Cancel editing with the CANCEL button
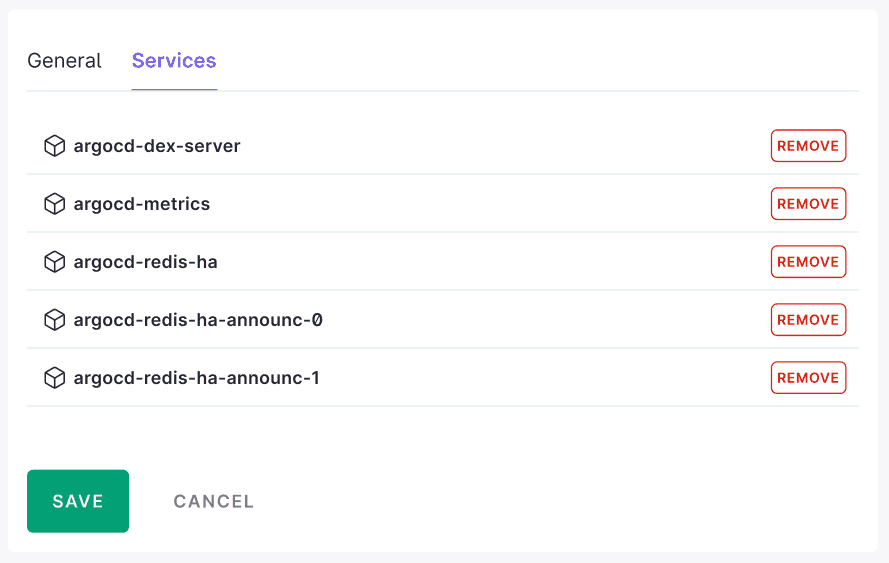Viewport: 889px width, 563px height. [x=214, y=501]
